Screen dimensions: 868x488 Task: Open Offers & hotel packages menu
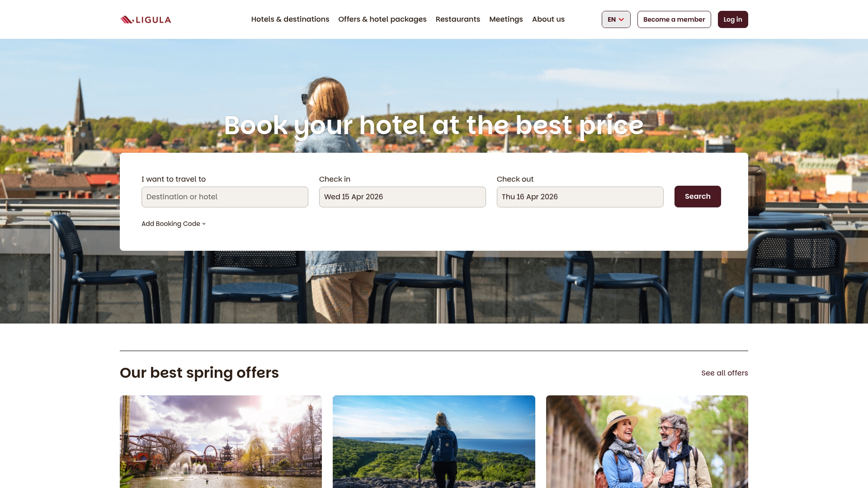(382, 19)
